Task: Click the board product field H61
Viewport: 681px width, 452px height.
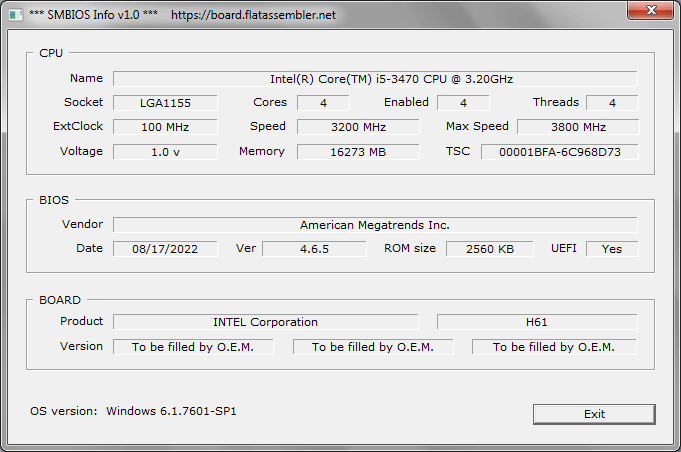Action: coord(537,322)
